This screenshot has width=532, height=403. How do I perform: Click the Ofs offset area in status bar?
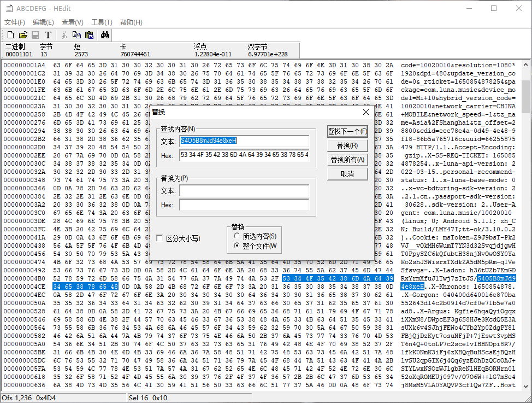(33, 397)
